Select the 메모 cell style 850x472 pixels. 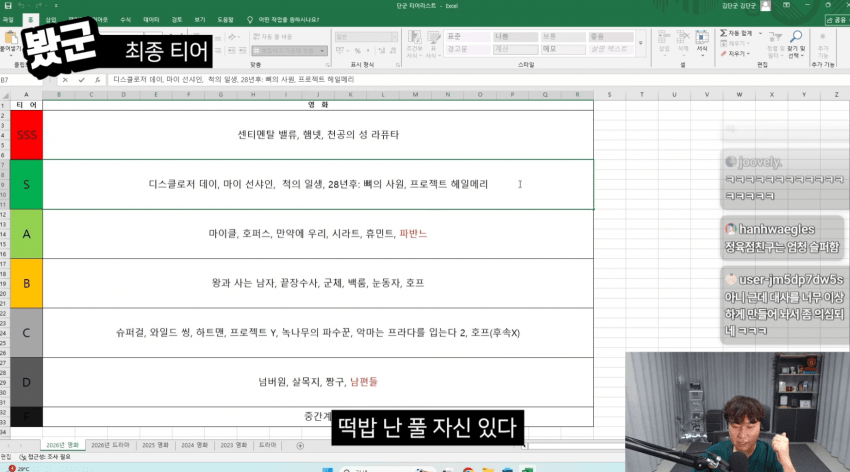pyautogui.click(x=563, y=49)
